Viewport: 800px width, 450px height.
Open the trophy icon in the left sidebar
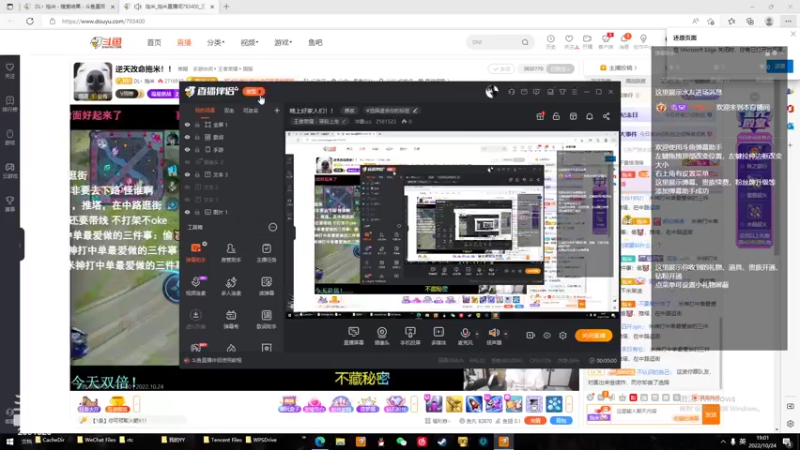[10, 203]
